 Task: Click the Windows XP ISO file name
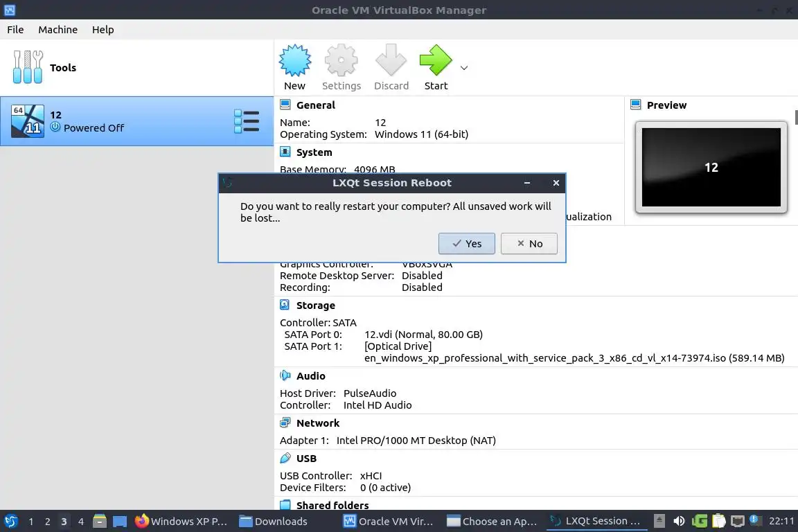(x=574, y=358)
